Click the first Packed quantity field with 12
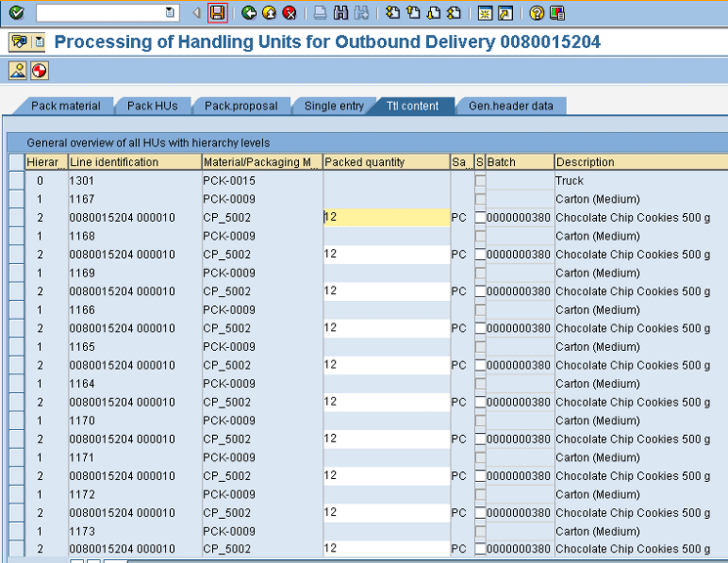 [386, 217]
